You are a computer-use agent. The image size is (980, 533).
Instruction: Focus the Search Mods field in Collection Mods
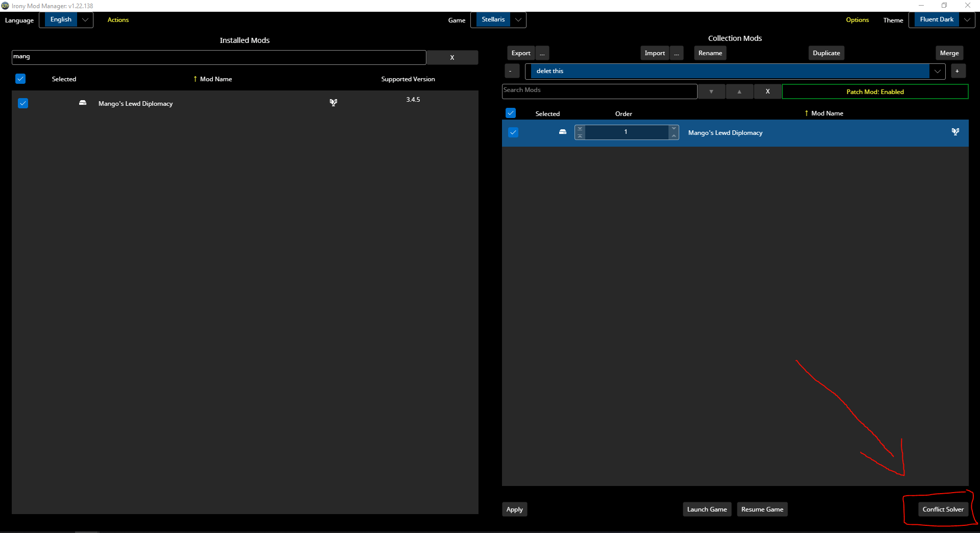(600, 91)
